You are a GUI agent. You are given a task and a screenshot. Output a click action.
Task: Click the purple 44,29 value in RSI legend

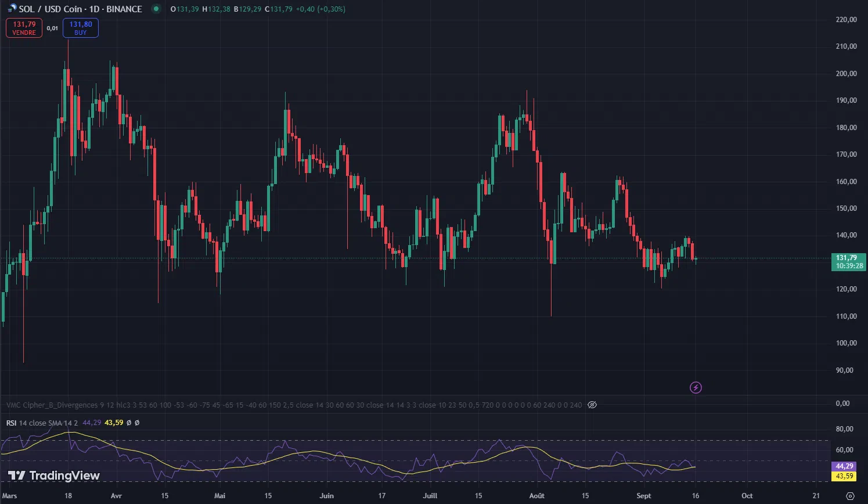(92, 423)
